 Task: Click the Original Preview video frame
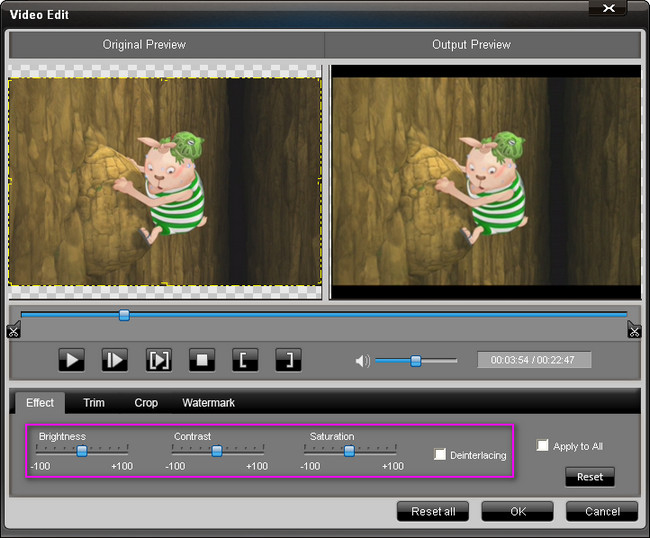coord(165,182)
